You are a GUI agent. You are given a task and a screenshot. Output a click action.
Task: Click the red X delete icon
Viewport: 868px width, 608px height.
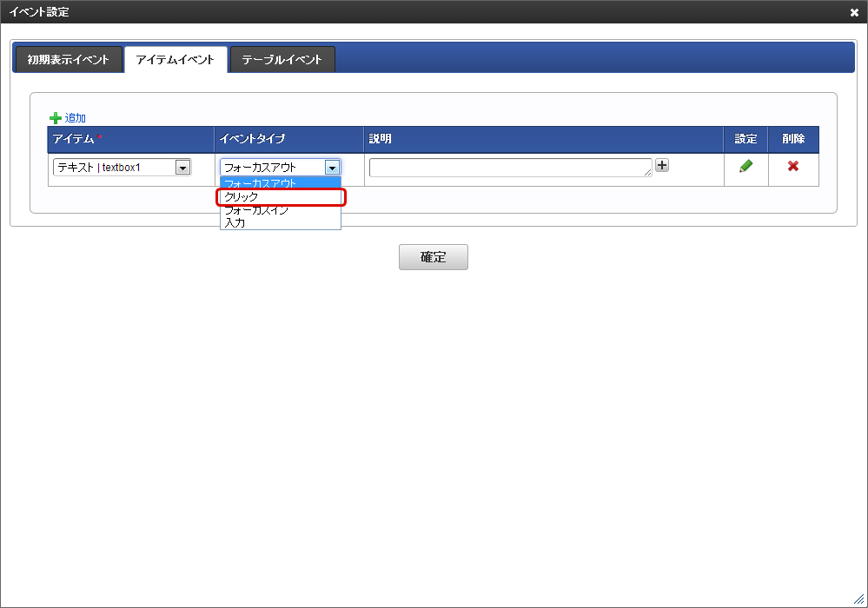point(792,166)
